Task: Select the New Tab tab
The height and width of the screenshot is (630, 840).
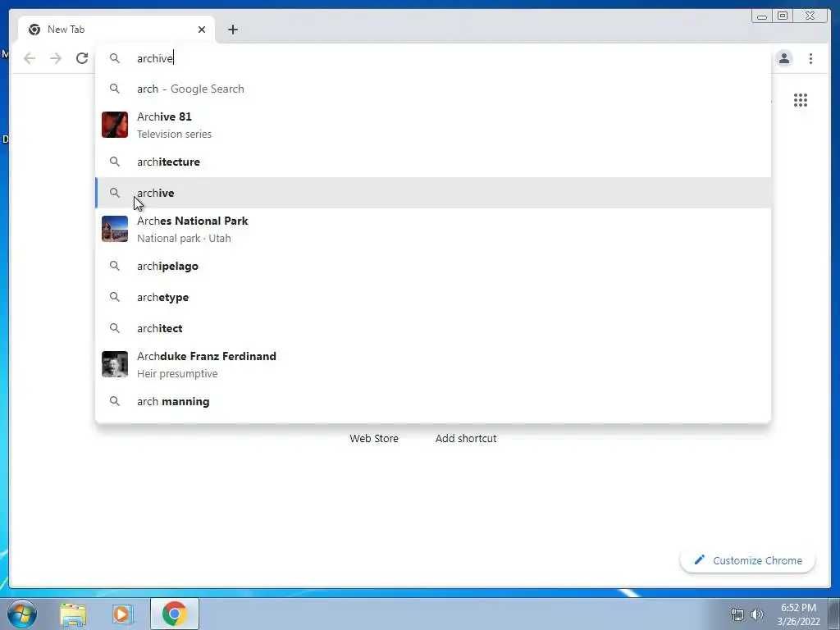Action: coord(116,30)
